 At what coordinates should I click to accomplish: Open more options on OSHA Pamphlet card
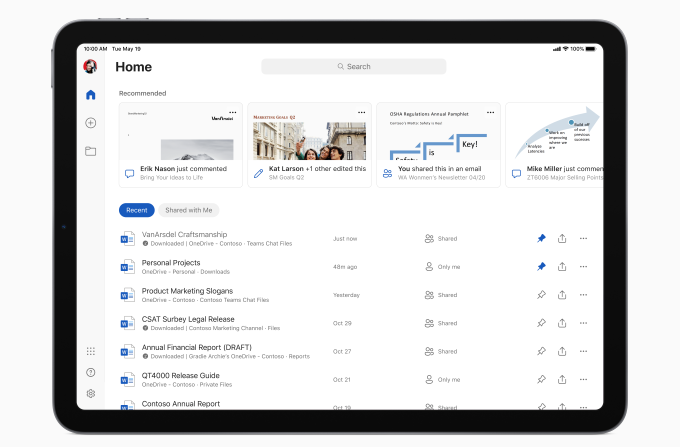click(x=490, y=112)
